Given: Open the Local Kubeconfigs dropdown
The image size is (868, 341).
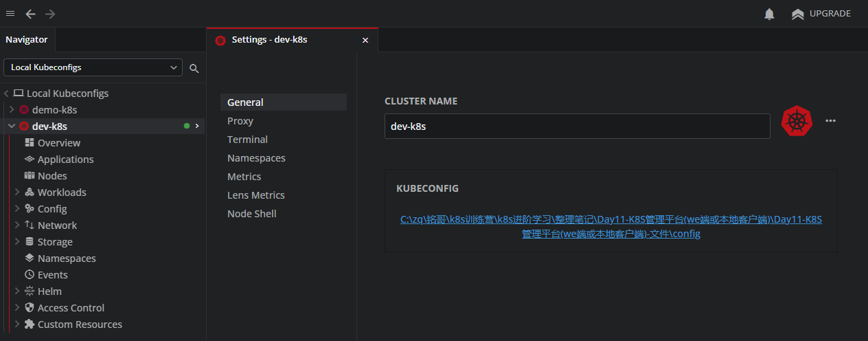Looking at the screenshot, I should click(93, 67).
